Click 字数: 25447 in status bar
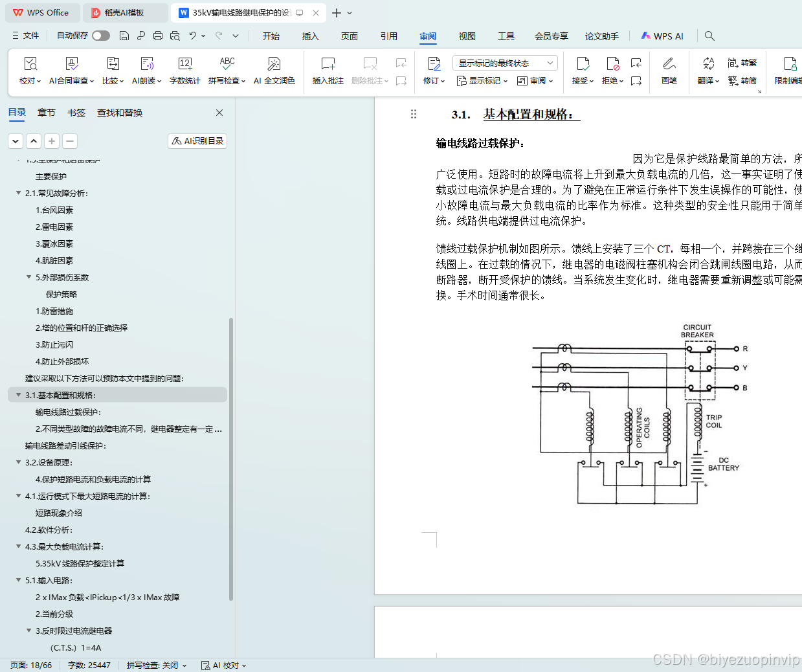This screenshot has height=672, width=802. tap(89, 665)
